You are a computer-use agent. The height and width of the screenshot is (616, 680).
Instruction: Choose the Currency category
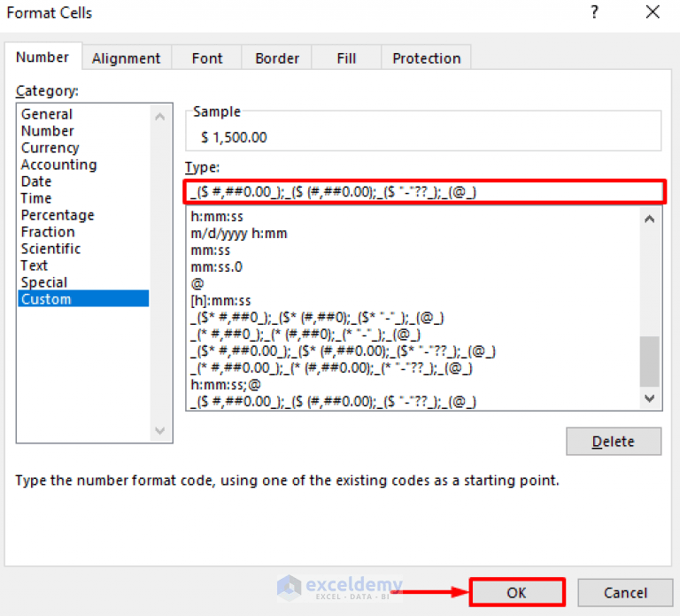83,148
